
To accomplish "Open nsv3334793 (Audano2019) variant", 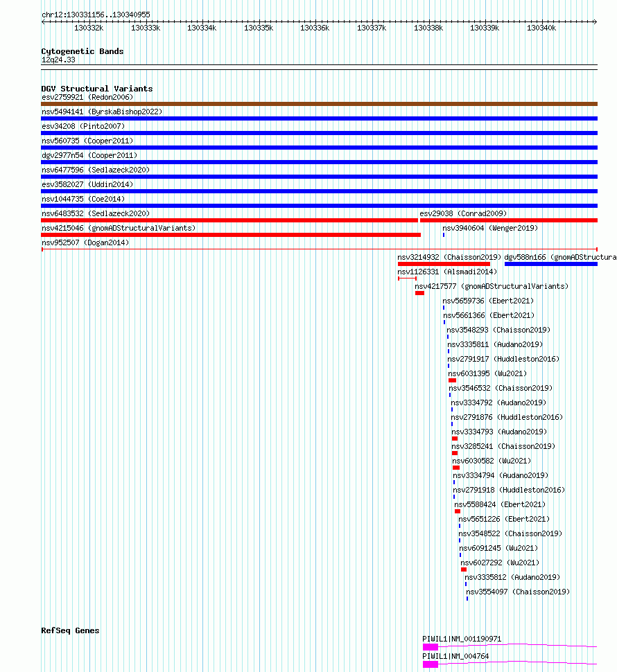I will coord(500,432).
